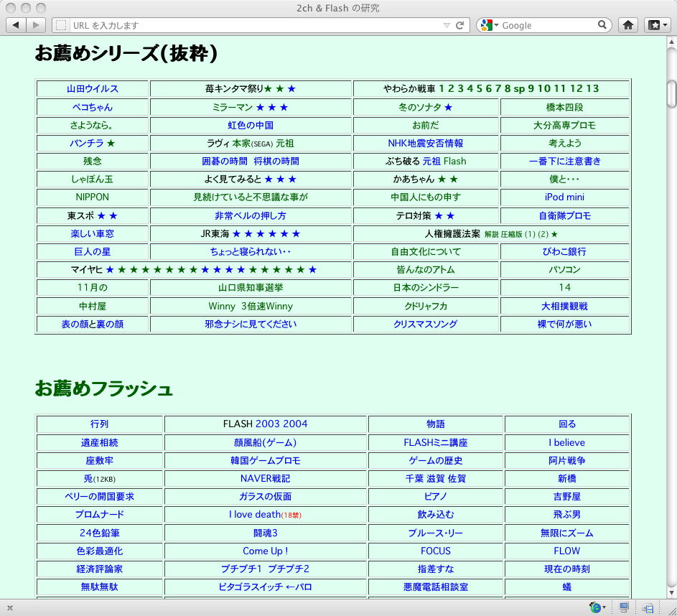Open the 顔風船(ゲーム) link
Screen dimensions: 677x616
265,443
